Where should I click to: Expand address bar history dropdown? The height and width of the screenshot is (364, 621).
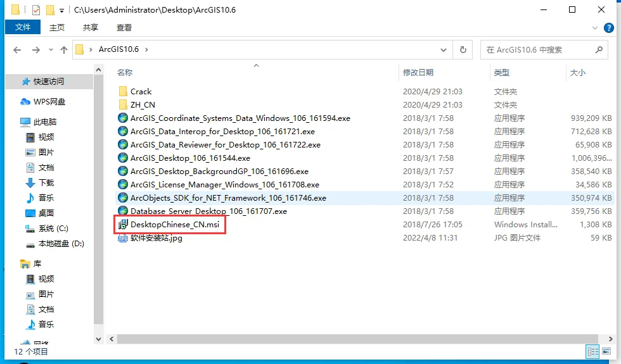[444, 50]
